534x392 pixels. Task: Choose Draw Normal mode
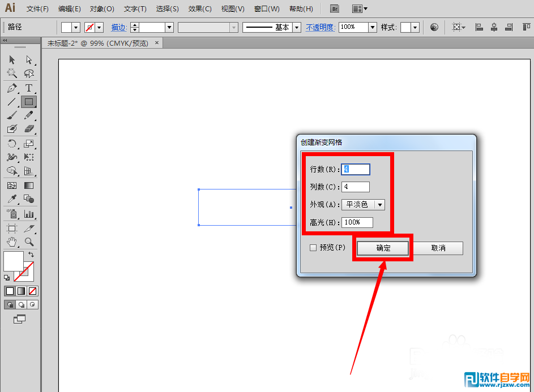pos(10,304)
